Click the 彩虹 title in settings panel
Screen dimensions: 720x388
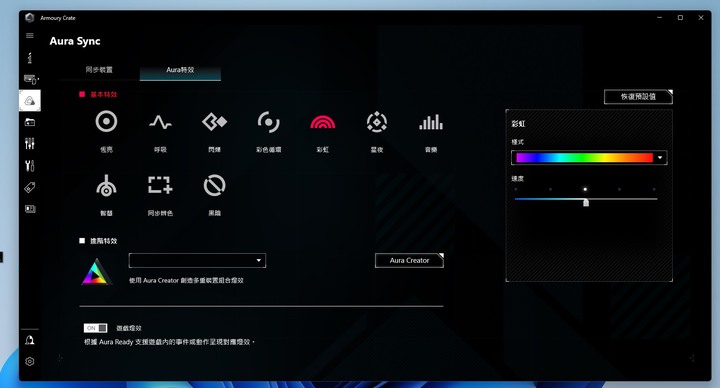(518, 124)
